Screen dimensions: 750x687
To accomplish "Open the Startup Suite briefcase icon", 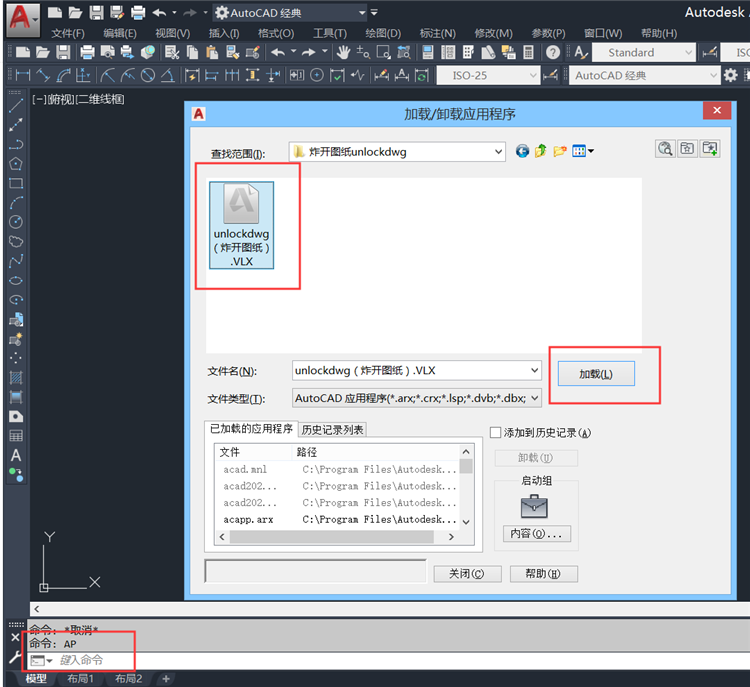I will click(x=534, y=507).
